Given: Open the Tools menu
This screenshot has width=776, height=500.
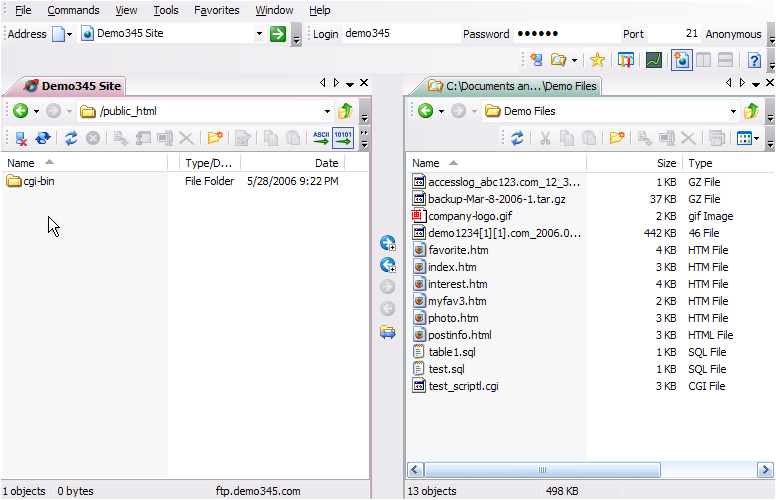Looking at the screenshot, I should coord(166,10).
